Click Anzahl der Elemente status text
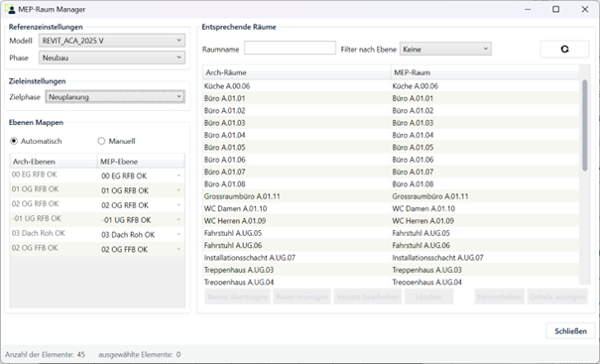This screenshot has width=600, height=364. tap(45, 354)
